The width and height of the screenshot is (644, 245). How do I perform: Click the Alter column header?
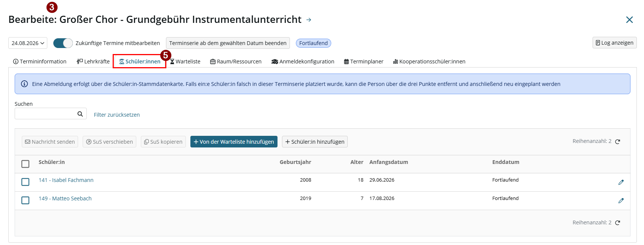pyautogui.click(x=357, y=162)
